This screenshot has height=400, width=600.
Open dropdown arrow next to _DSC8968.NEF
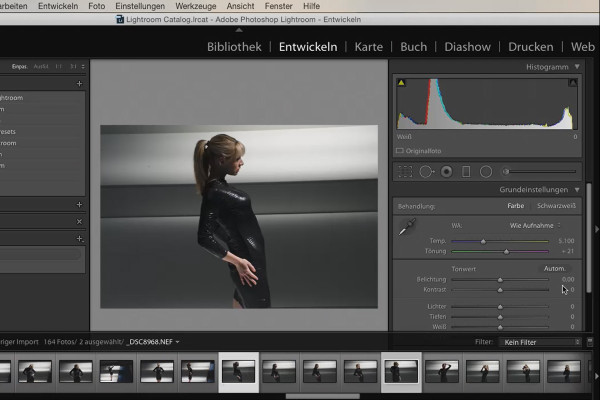[x=178, y=342]
